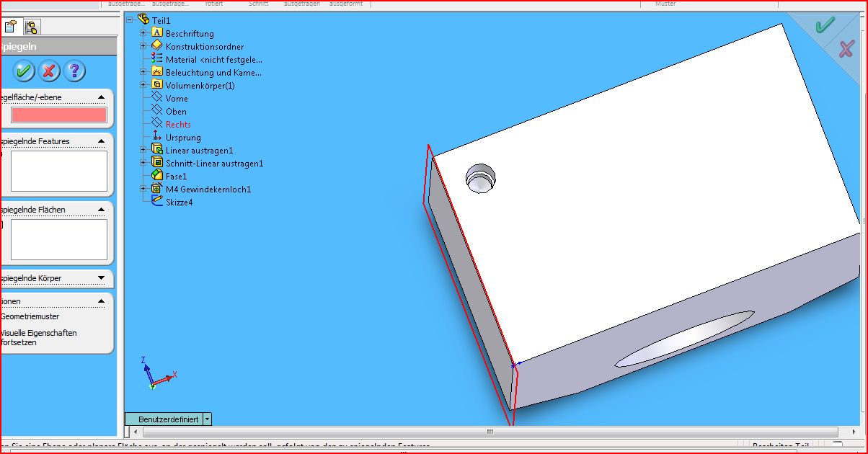Switch to the PropertyManager tab icon

(x=11, y=27)
